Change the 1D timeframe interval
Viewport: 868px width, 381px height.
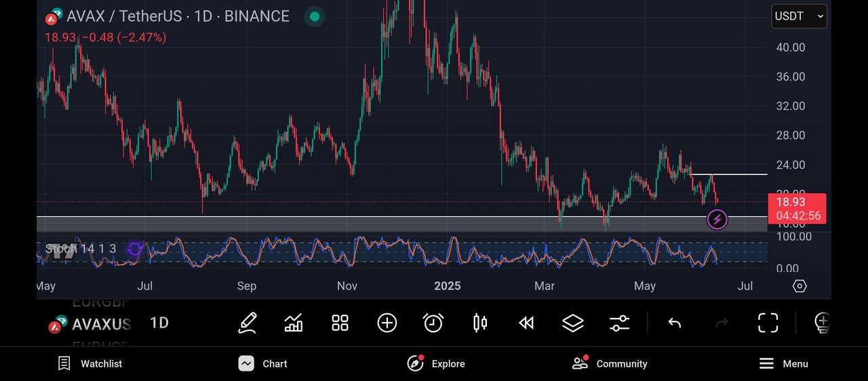pyautogui.click(x=159, y=323)
